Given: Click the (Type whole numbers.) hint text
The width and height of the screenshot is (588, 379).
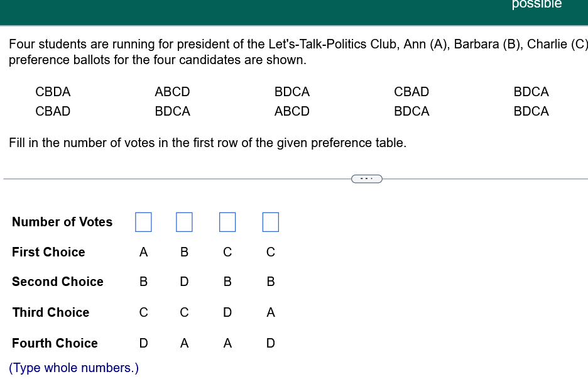Looking at the screenshot, I should (x=73, y=368).
